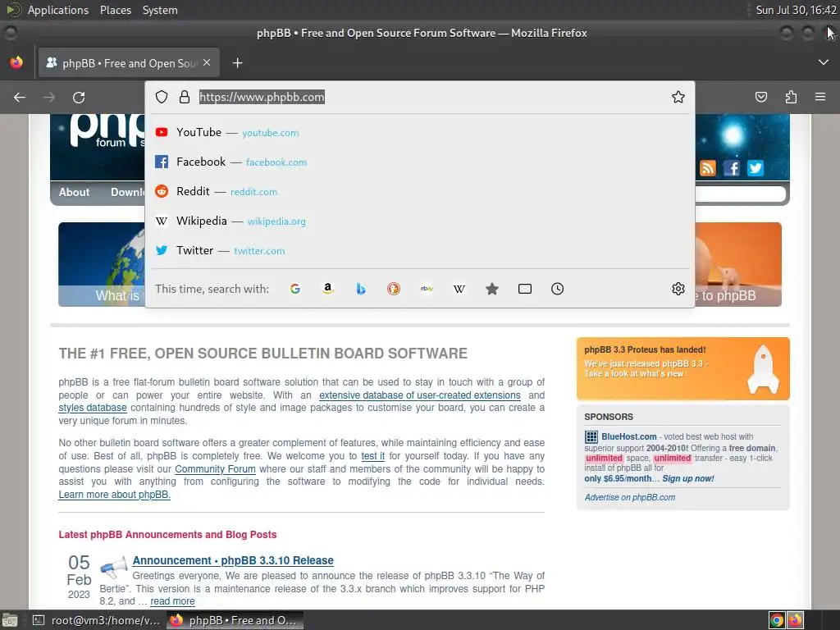840x630 pixels.
Task: Open Firefox View icon
Action: [16, 62]
